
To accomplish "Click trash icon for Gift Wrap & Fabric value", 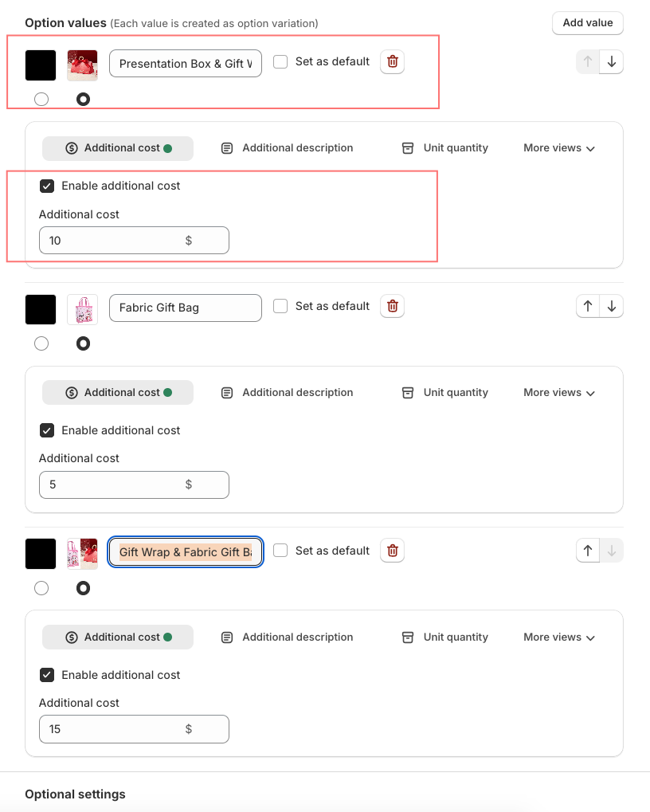I will 392,551.
